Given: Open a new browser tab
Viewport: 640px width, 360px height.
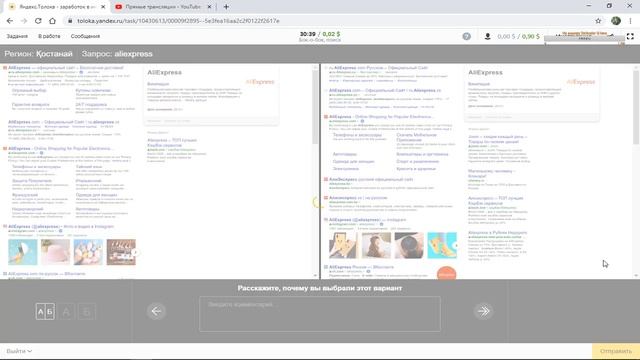Looking at the screenshot, I should [226, 7].
